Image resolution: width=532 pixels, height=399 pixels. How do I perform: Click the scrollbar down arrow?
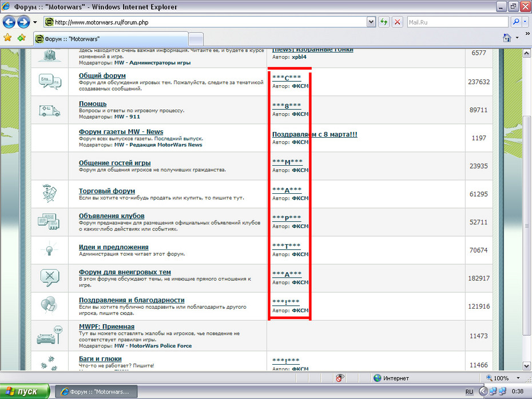(527, 366)
